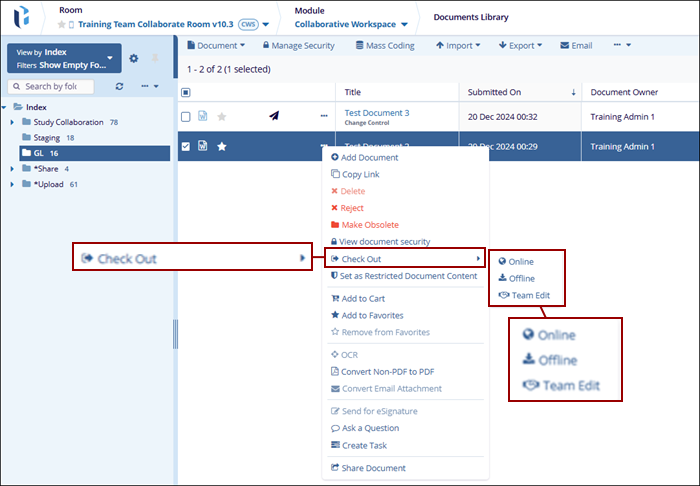Open the Test Document 3 title link
The width and height of the screenshot is (700, 486).
(x=376, y=113)
